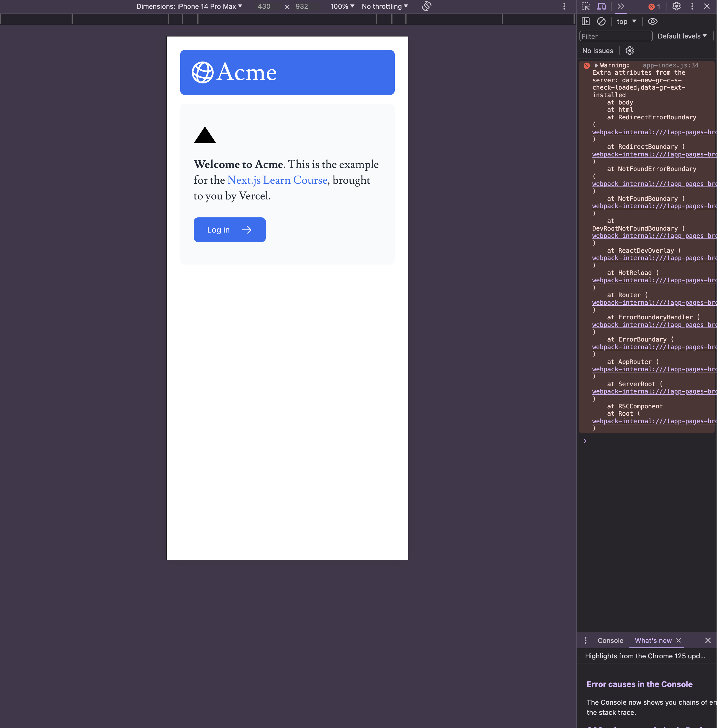Open the device toolbar three-dot menu

[564, 6]
